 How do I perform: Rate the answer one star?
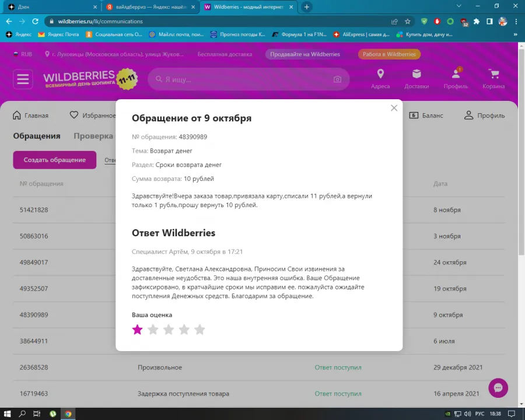tap(137, 330)
